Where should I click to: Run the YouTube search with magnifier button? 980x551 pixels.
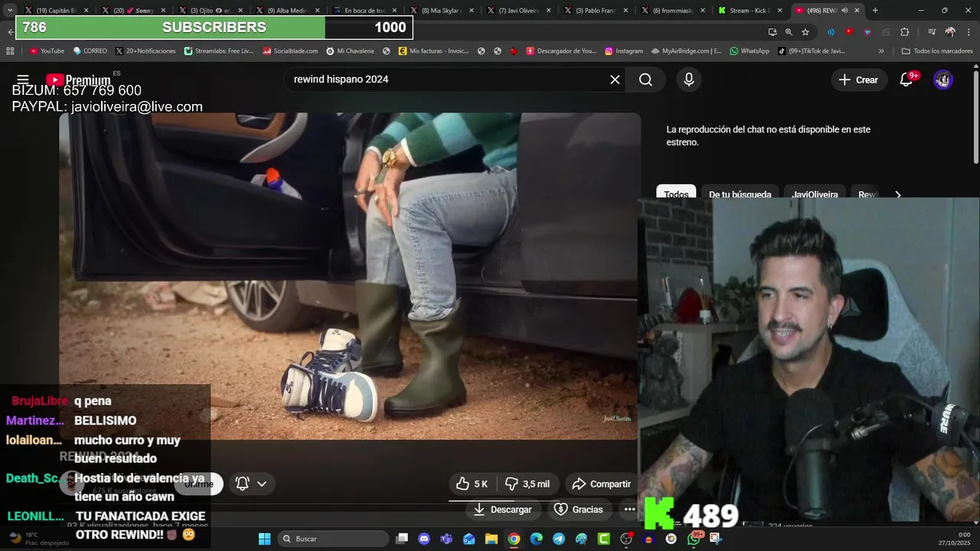[645, 80]
